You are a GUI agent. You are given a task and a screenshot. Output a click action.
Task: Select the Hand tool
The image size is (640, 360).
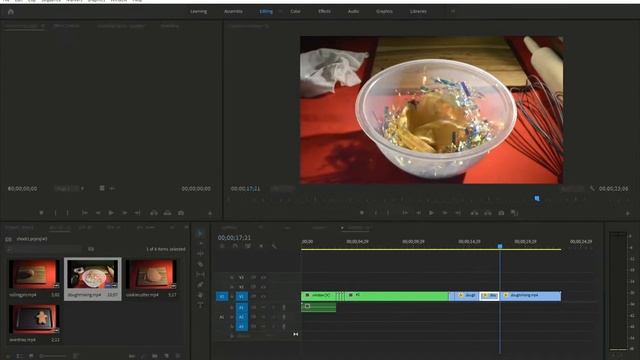point(200,295)
